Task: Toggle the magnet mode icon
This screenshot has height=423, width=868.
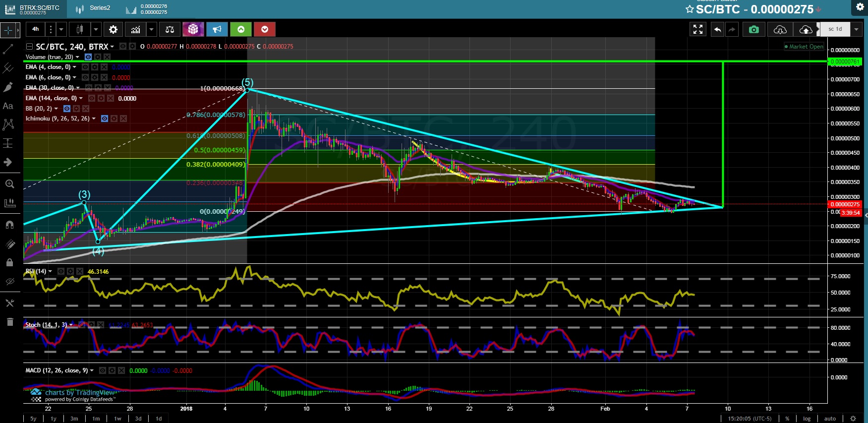Action: click(9, 225)
